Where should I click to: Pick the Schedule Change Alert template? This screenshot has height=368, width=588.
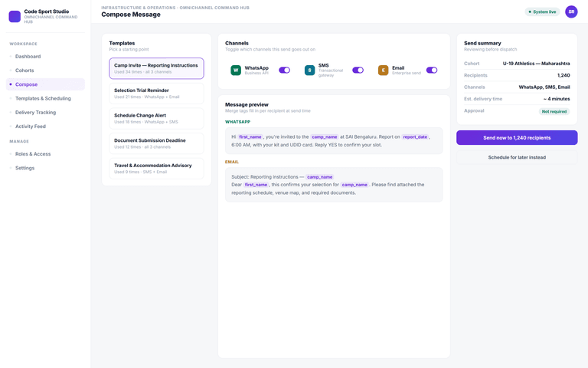(x=156, y=118)
